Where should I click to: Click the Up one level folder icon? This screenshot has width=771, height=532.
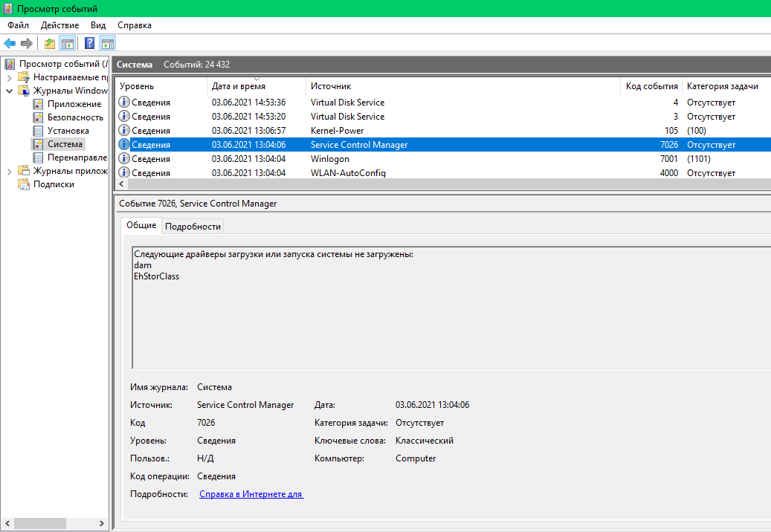[x=50, y=43]
